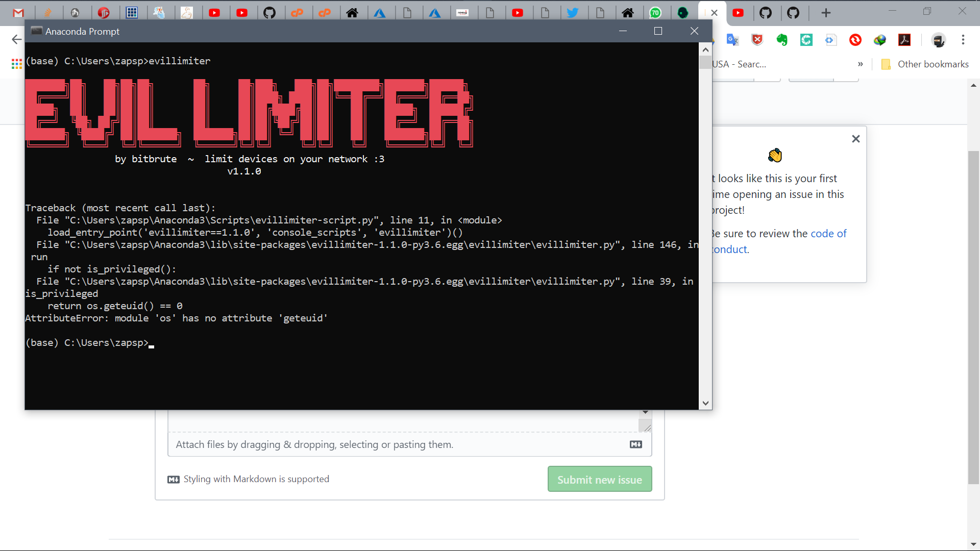Screen dimensions: 980x551
Task: Open the Evernote extension
Action: click(782, 39)
